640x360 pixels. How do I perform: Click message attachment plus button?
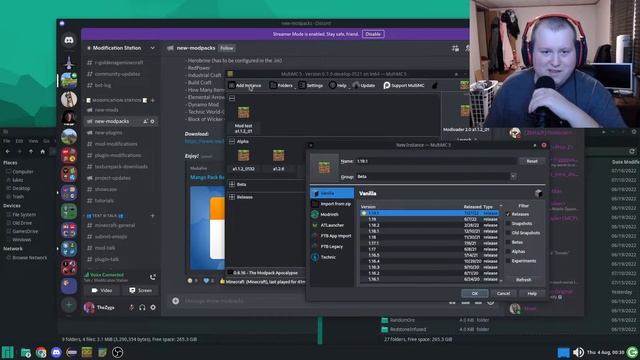(x=176, y=301)
